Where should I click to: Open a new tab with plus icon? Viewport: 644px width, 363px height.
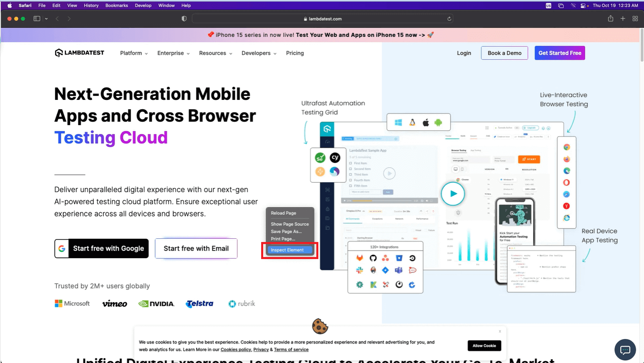(x=623, y=19)
